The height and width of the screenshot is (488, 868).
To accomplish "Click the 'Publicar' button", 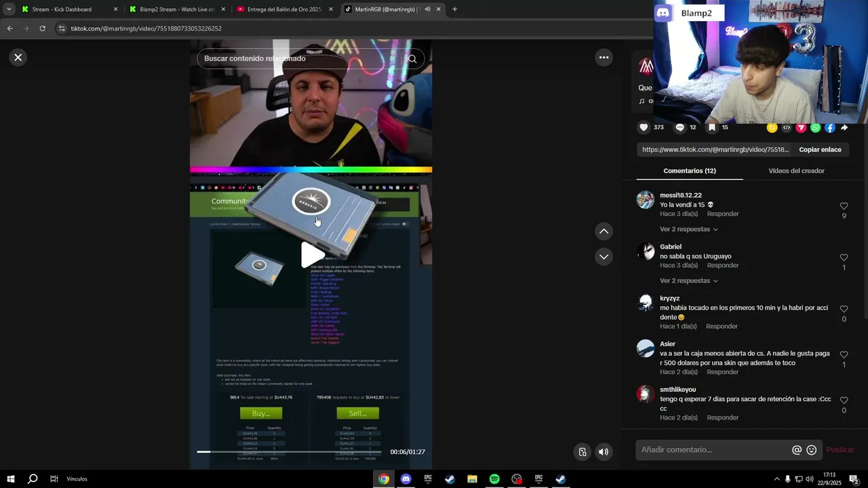I will (840, 450).
